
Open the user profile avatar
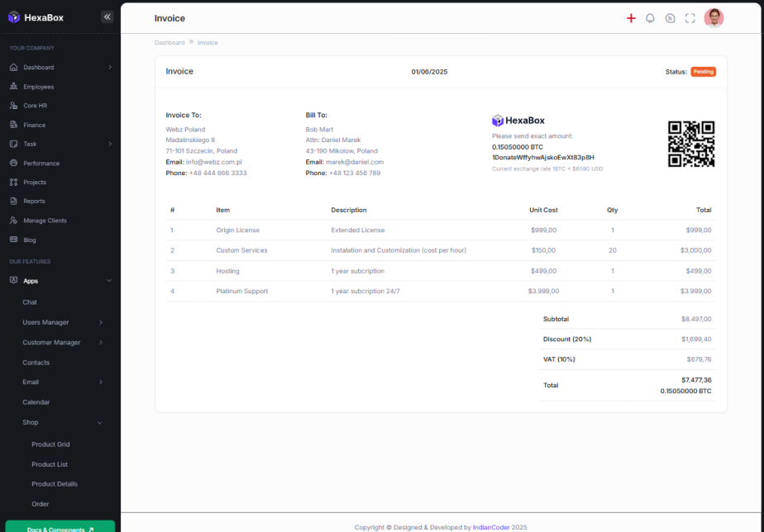[714, 18]
